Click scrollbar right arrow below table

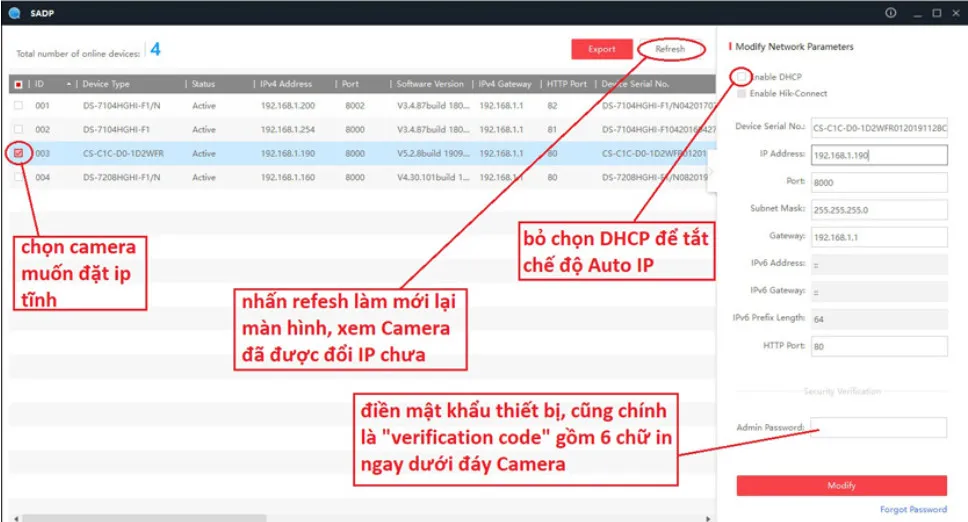[x=708, y=518]
